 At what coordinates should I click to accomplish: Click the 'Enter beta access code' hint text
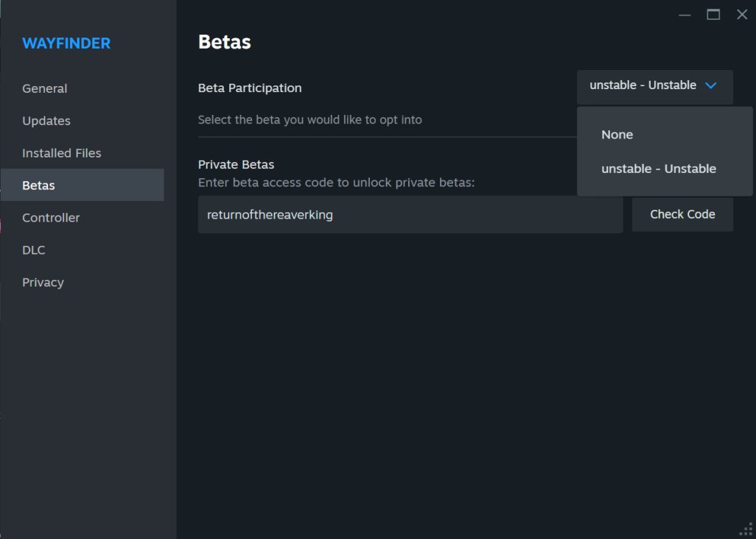[337, 183]
